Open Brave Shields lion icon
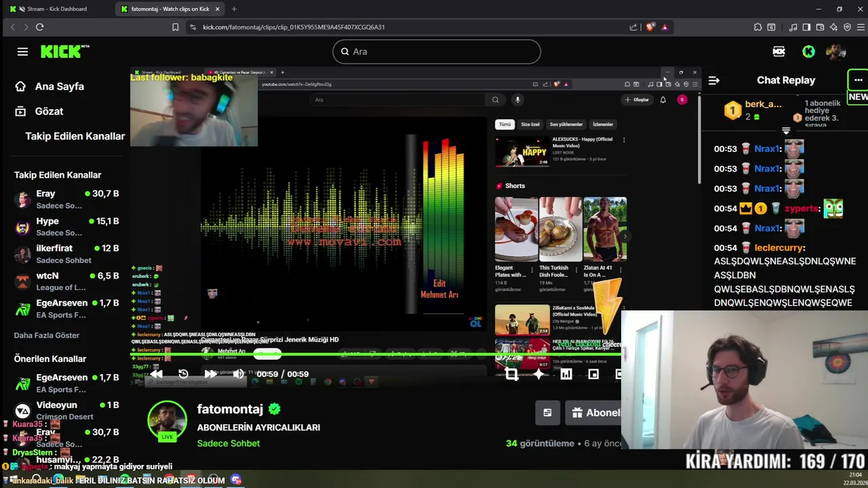Image resolution: width=868 pixels, height=488 pixels. pos(650,27)
